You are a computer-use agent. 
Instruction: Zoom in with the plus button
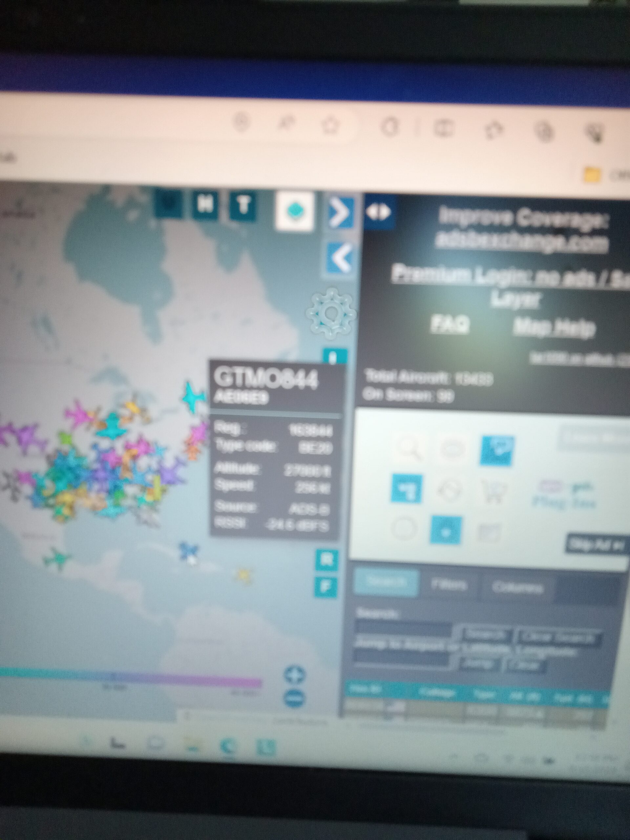[294, 674]
